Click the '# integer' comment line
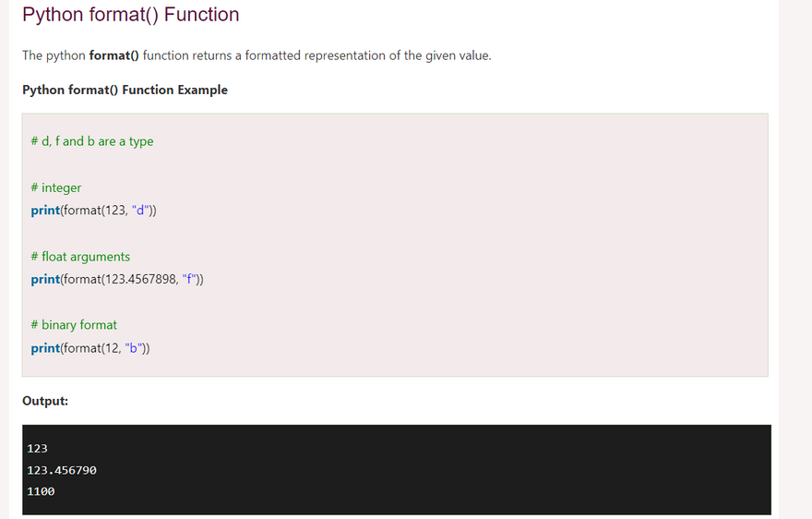 tap(56, 187)
